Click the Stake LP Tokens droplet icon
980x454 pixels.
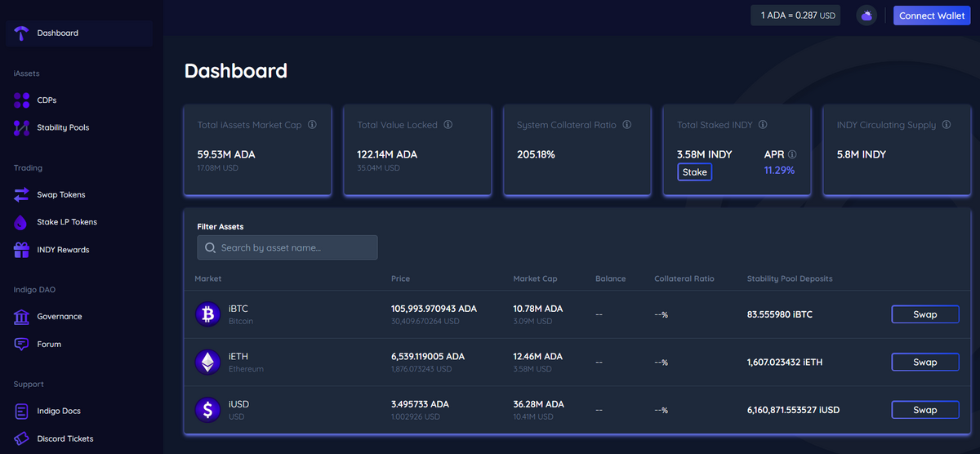21,222
